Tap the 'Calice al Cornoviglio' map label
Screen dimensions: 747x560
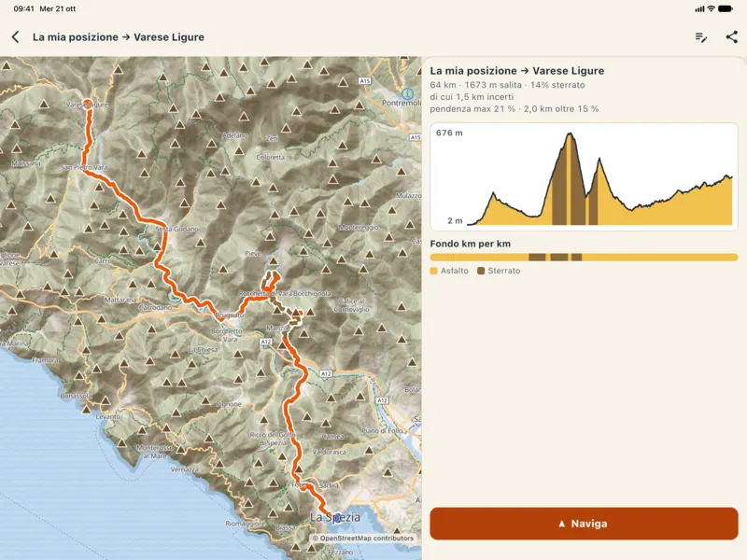pyautogui.click(x=352, y=305)
